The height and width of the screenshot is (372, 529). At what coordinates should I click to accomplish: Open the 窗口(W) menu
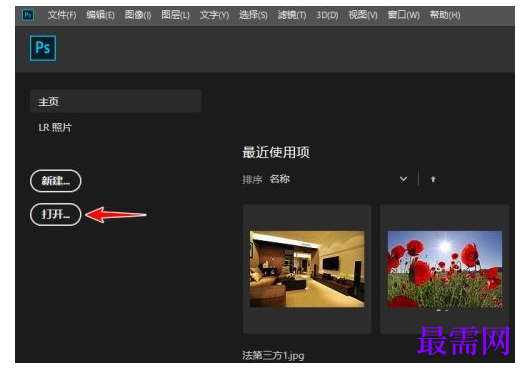(403, 15)
